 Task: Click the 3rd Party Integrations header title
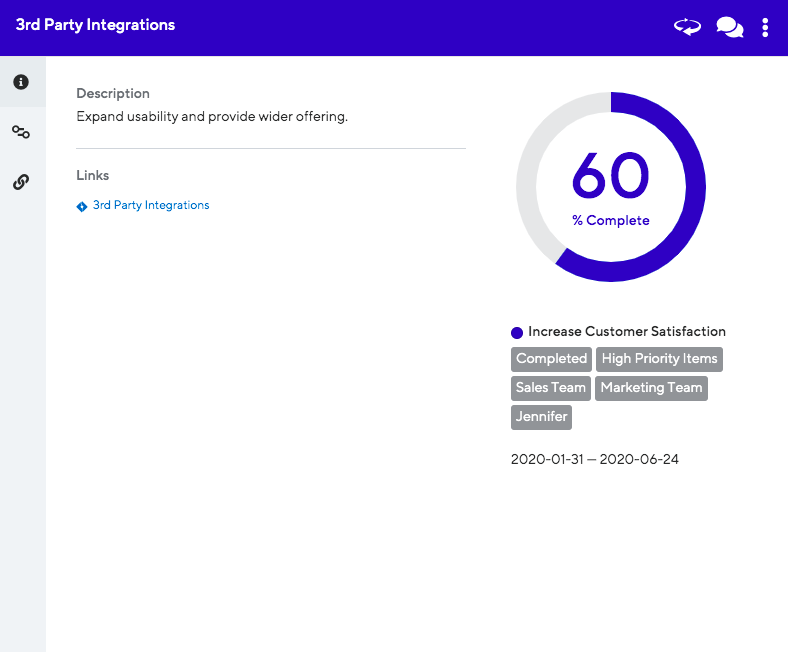click(95, 25)
